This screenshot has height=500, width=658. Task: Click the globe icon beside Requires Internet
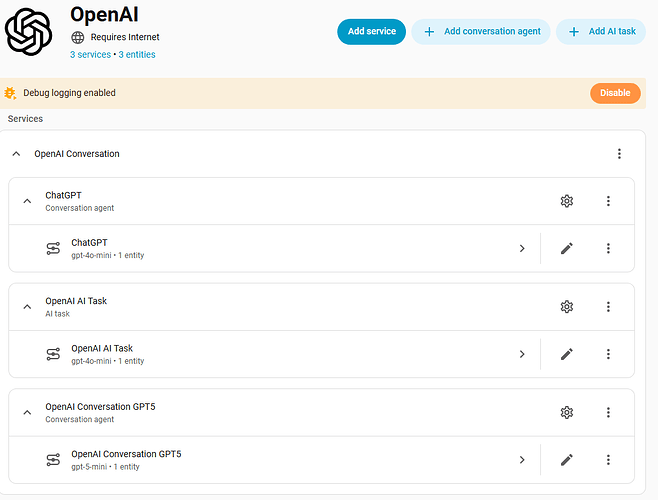click(x=78, y=37)
